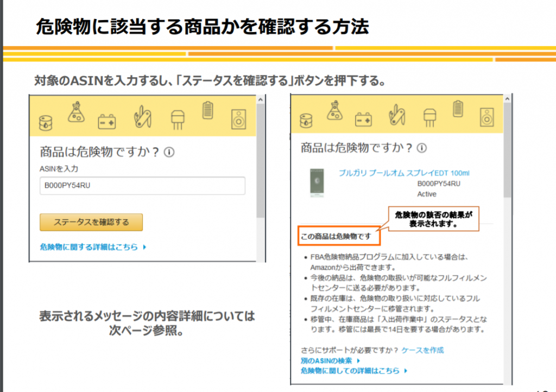Focus the ASIN input field containing B000PY54RU
This screenshot has width=556, height=392.
click(x=142, y=186)
